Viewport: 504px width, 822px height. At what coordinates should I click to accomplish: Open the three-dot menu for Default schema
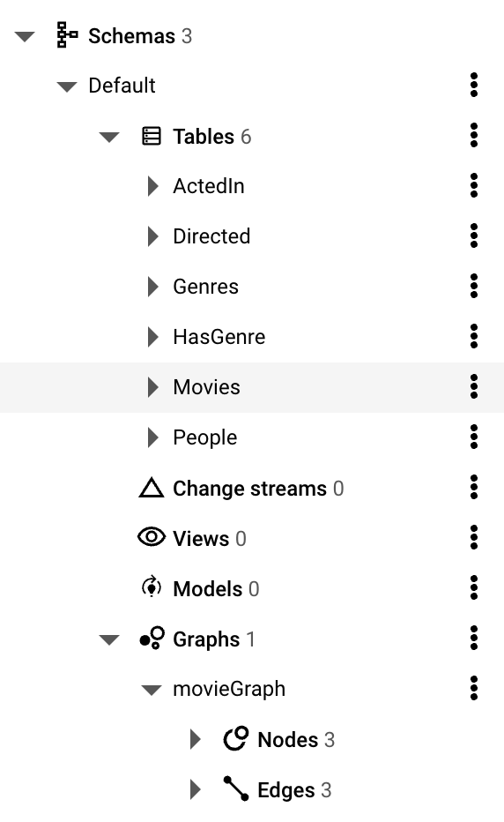pos(474,85)
